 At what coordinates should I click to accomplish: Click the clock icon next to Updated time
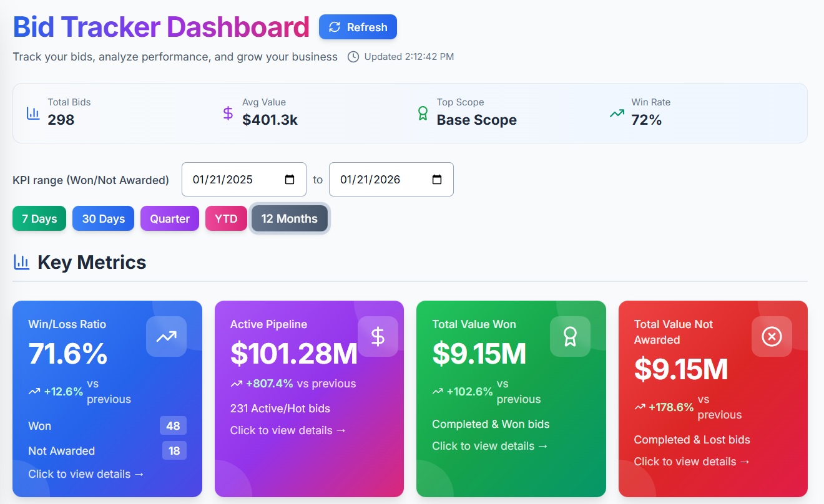pos(353,57)
